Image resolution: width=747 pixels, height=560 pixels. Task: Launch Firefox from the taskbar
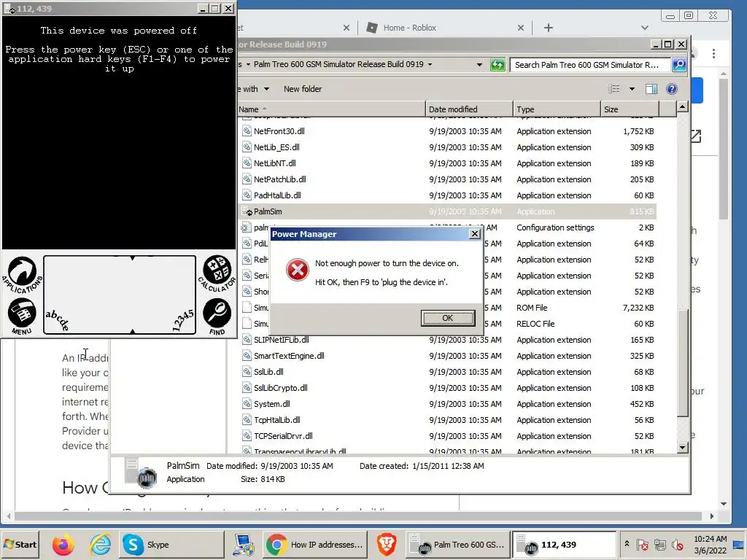coord(63,544)
